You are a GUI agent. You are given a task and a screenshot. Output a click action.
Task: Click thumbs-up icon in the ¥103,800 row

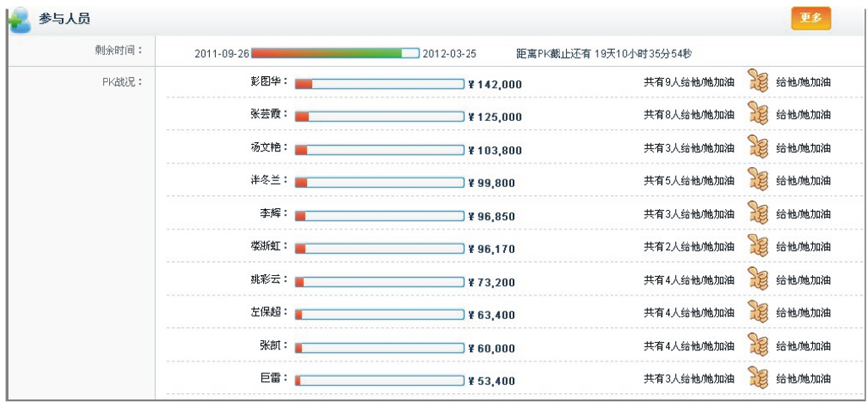point(757,147)
